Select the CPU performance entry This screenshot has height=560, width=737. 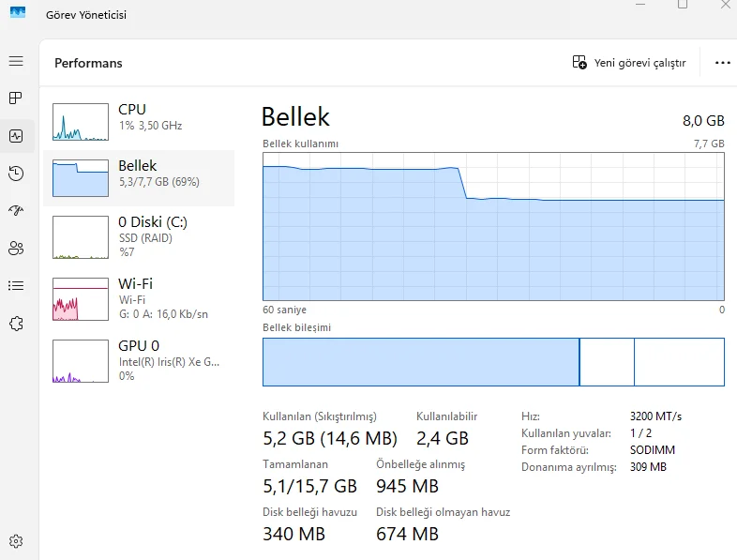tap(139, 122)
